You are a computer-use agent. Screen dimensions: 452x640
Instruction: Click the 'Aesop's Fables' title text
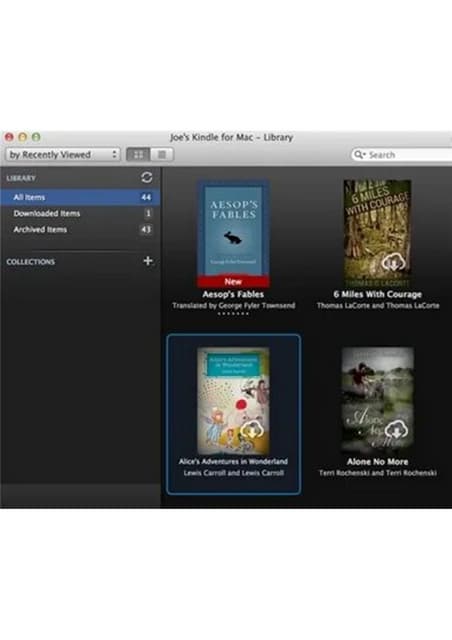click(x=233, y=294)
